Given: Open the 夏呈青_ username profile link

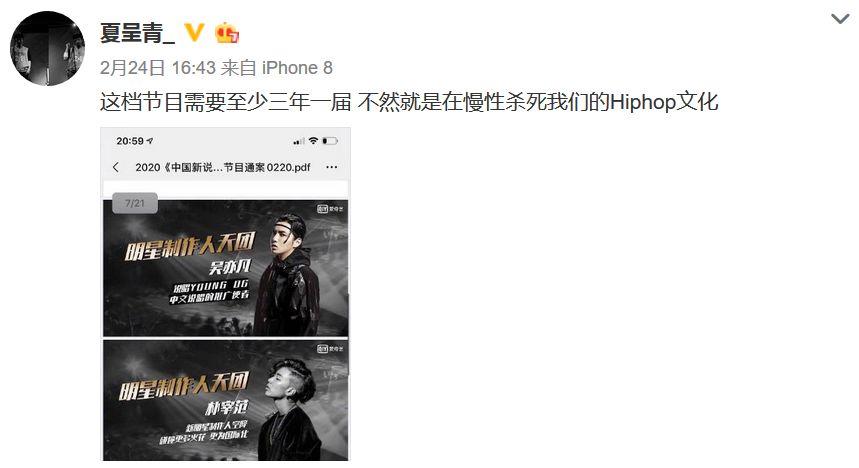Looking at the screenshot, I should click(138, 33).
